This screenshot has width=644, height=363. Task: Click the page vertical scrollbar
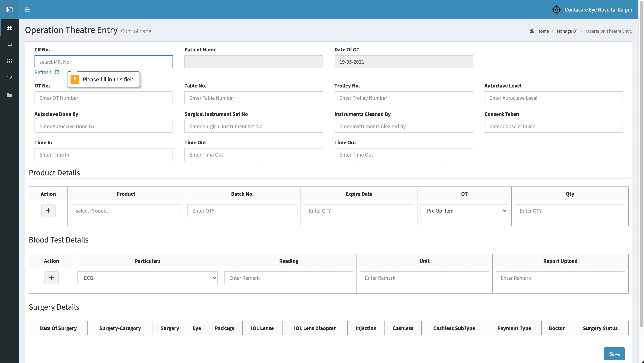[641, 163]
